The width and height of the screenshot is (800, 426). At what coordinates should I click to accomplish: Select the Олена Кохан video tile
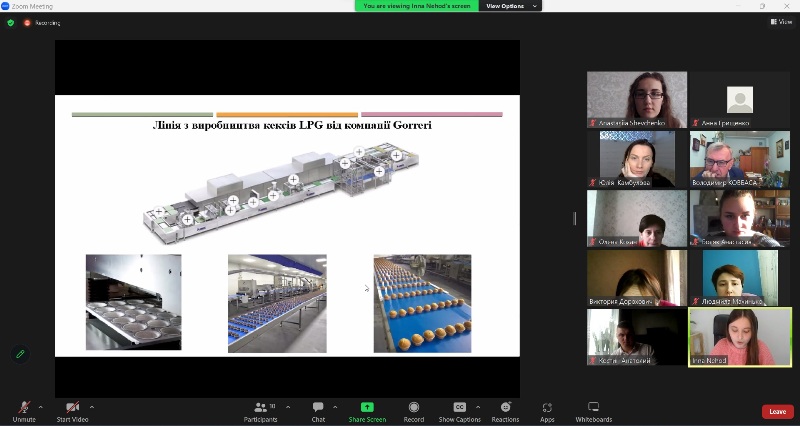tap(637, 218)
